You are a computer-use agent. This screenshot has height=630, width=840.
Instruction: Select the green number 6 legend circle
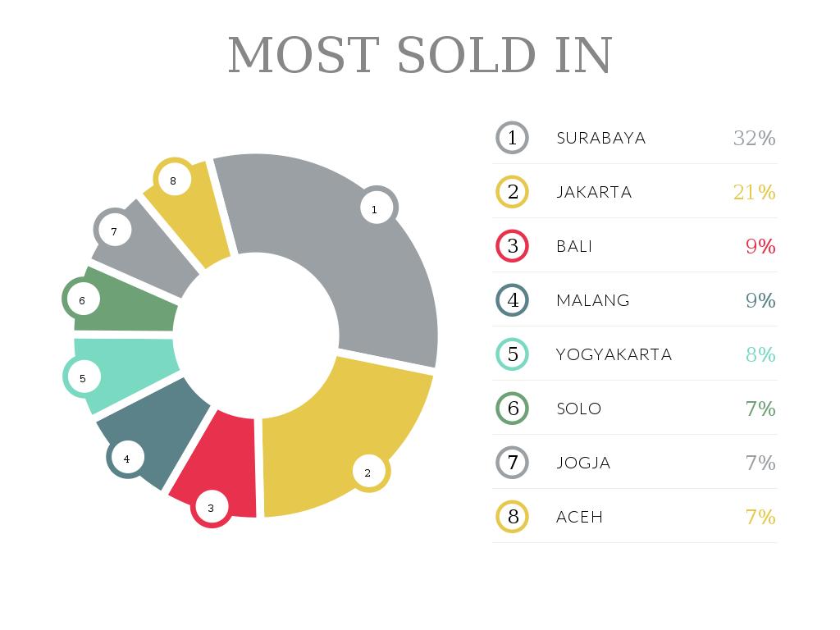pyautogui.click(x=513, y=409)
